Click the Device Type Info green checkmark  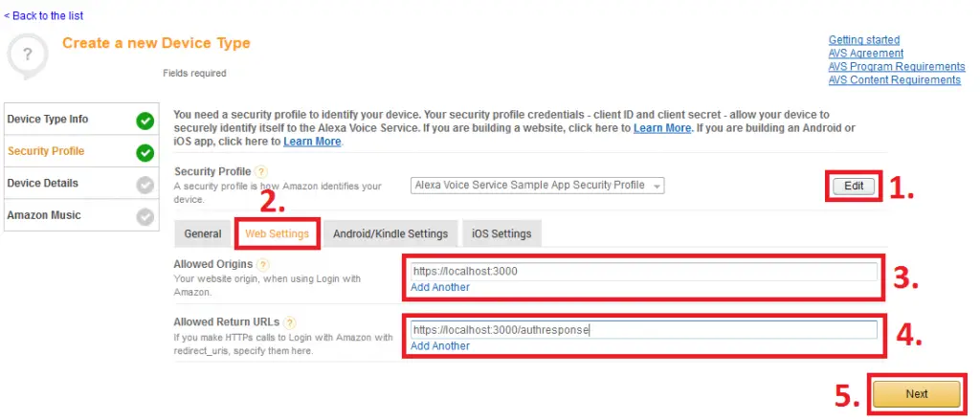pos(145,121)
